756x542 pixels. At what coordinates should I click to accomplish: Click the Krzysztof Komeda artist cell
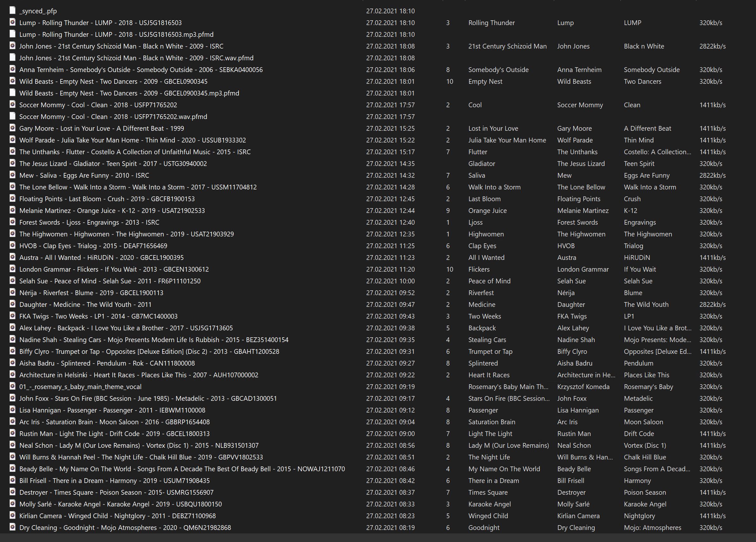point(583,387)
